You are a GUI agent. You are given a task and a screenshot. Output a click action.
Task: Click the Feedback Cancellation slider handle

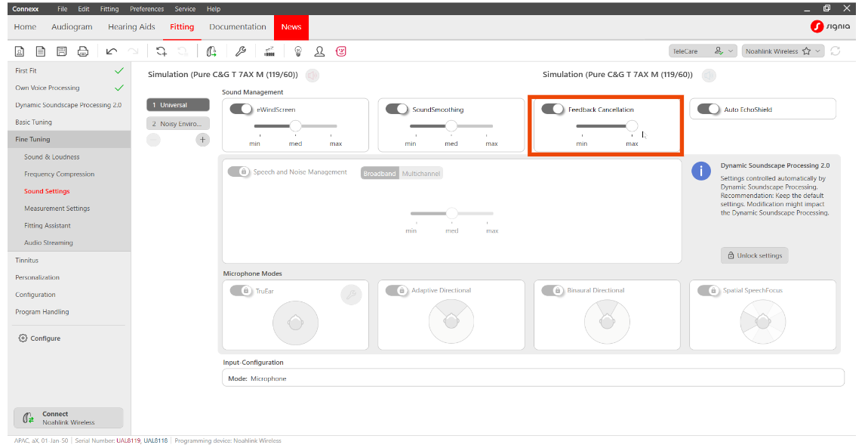tap(632, 126)
